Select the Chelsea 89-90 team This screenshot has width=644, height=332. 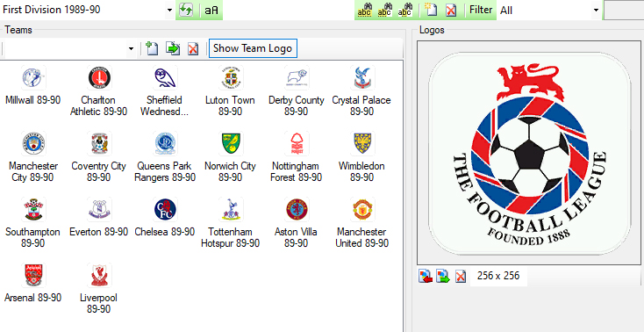165,217
